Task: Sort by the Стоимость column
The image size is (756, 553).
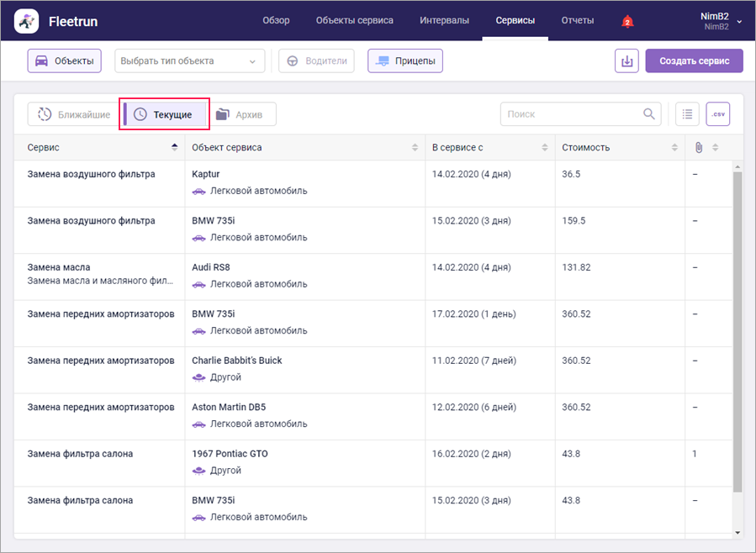Action: point(619,148)
